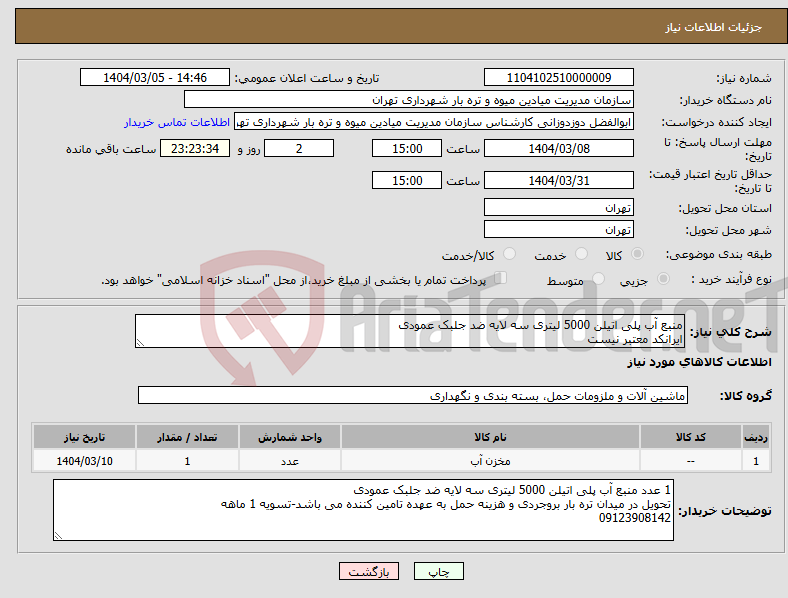Click the need number field 1104102510000009

point(558,77)
